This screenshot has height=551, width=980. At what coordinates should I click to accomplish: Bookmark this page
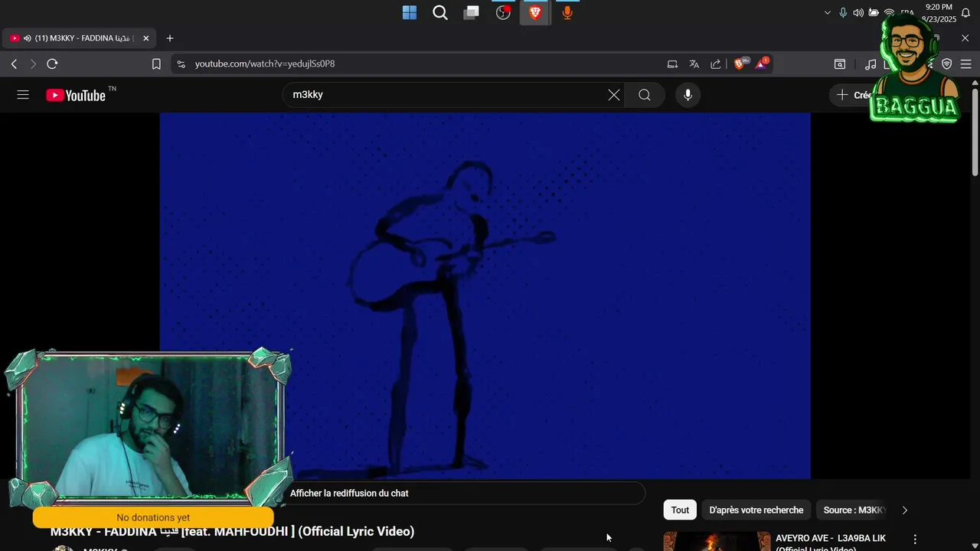(x=156, y=64)
